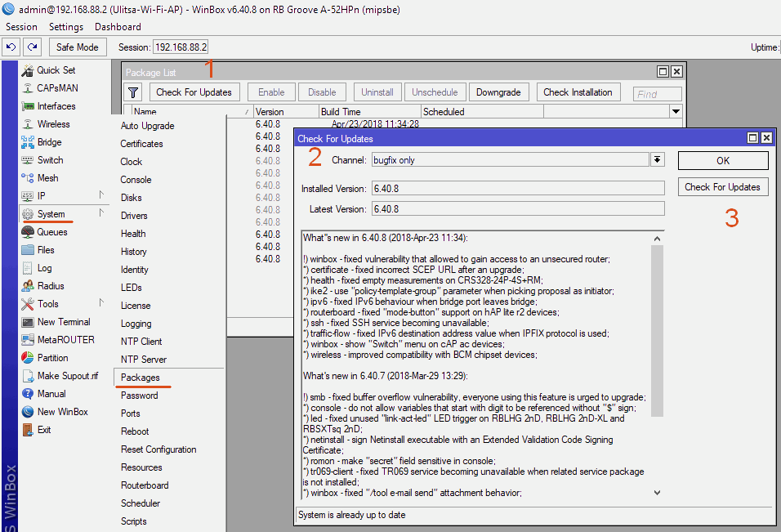
Task: Click the Downgrade button
Action: coord(498,92)
